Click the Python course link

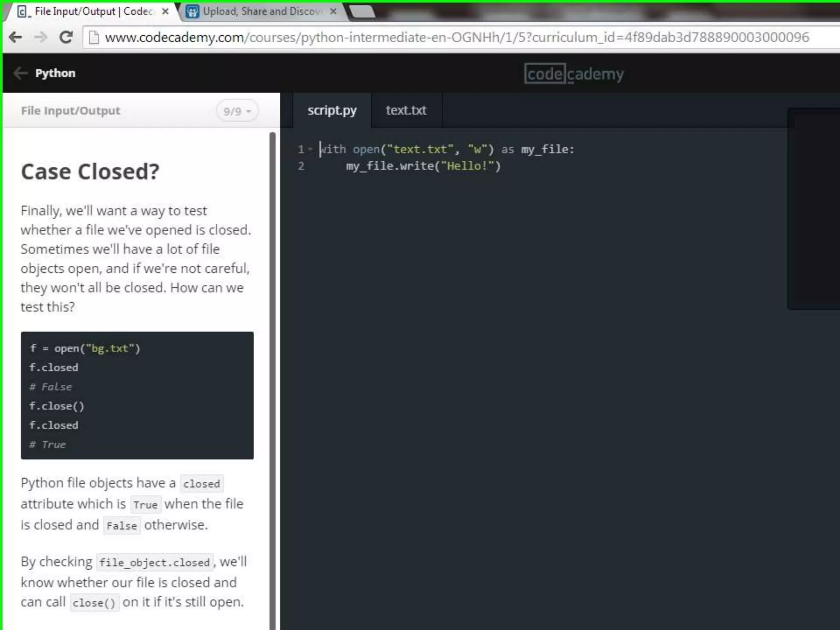(55, 73)
